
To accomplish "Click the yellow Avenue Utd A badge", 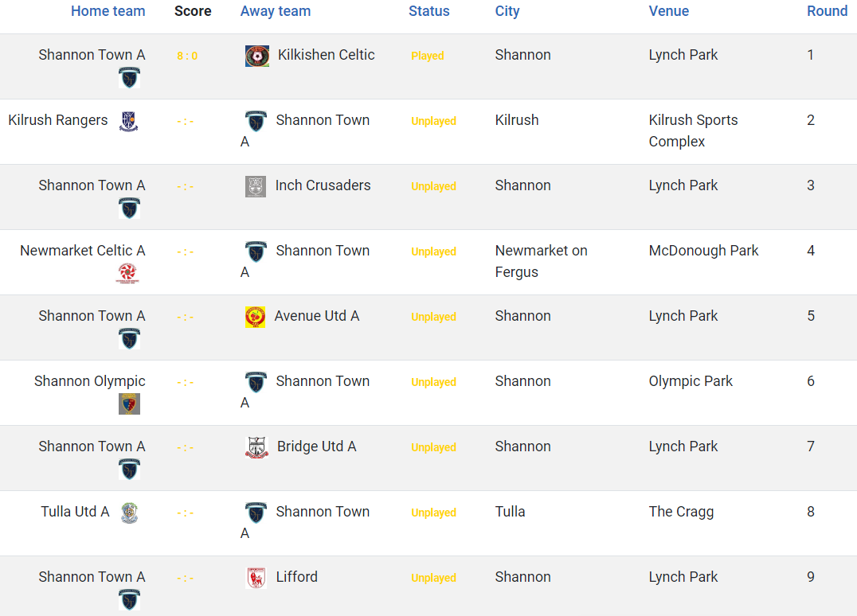I will coord(255,317).
